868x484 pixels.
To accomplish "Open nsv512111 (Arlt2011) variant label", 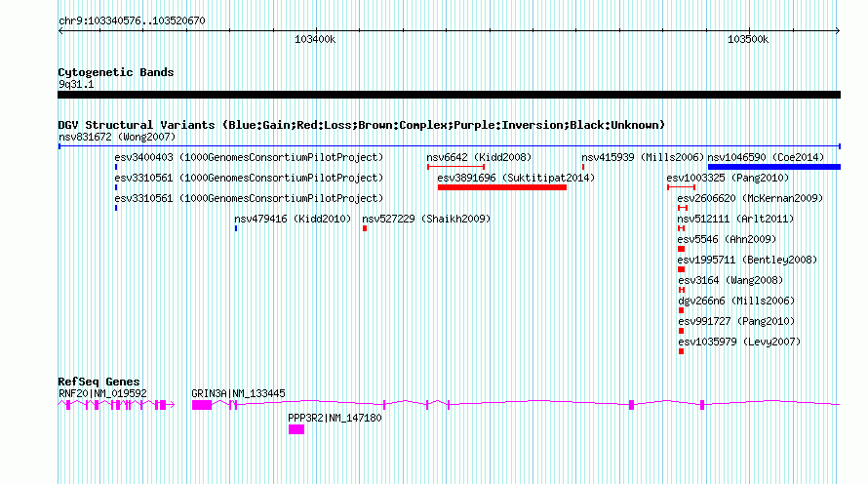I will 735,219.
